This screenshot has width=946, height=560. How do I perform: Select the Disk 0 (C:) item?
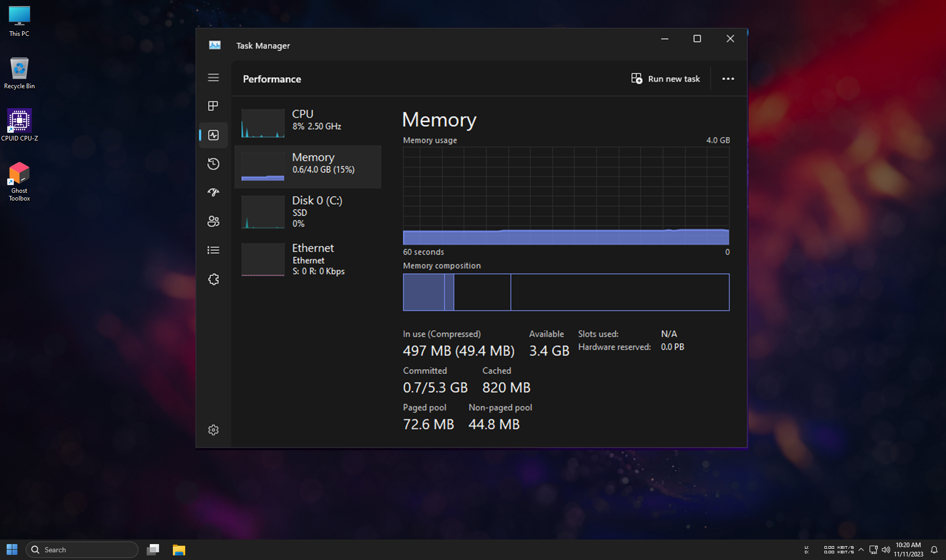point(308,211)
